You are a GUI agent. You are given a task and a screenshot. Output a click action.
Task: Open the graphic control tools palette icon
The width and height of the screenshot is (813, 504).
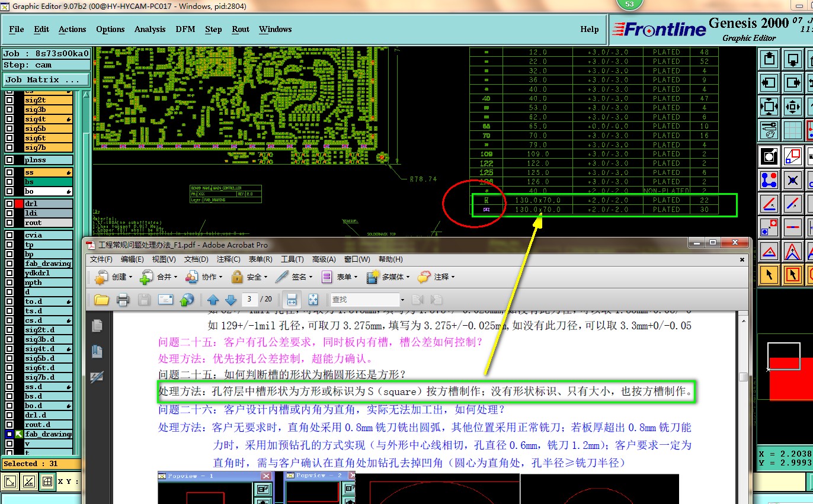769,130
